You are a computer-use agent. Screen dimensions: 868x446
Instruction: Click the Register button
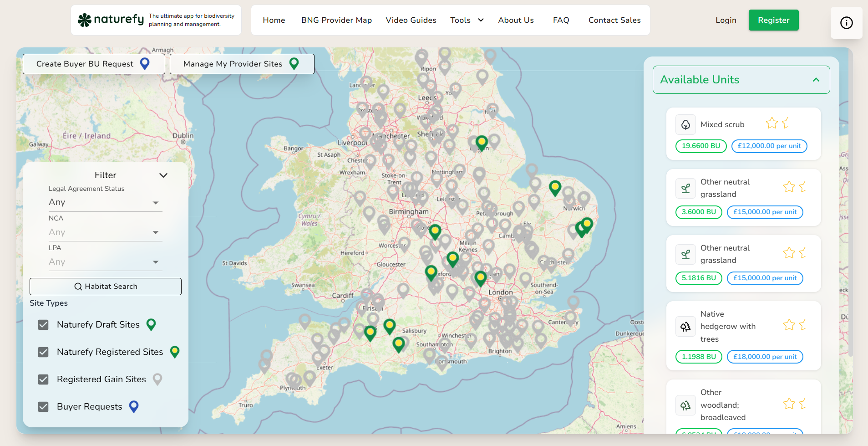point(773,20)
